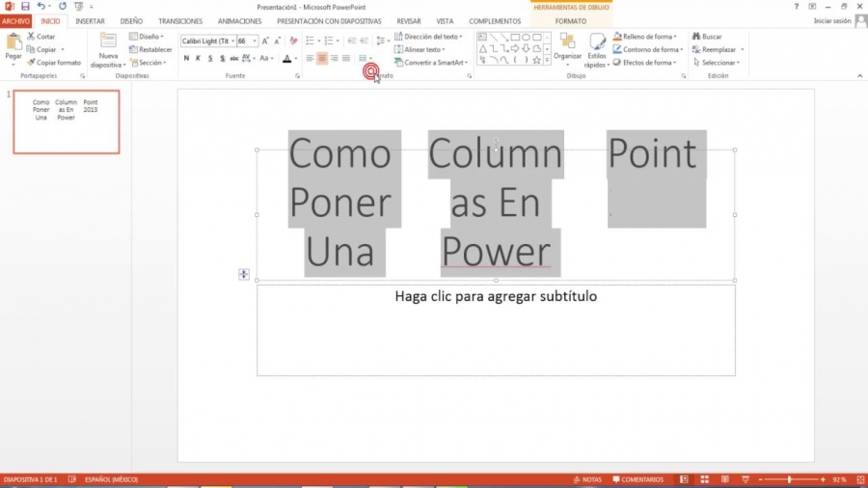868x488 pixels.
Task: Switch to the ANIMACIONES tab
Action: pyautogui.click(x=240, y=21)
